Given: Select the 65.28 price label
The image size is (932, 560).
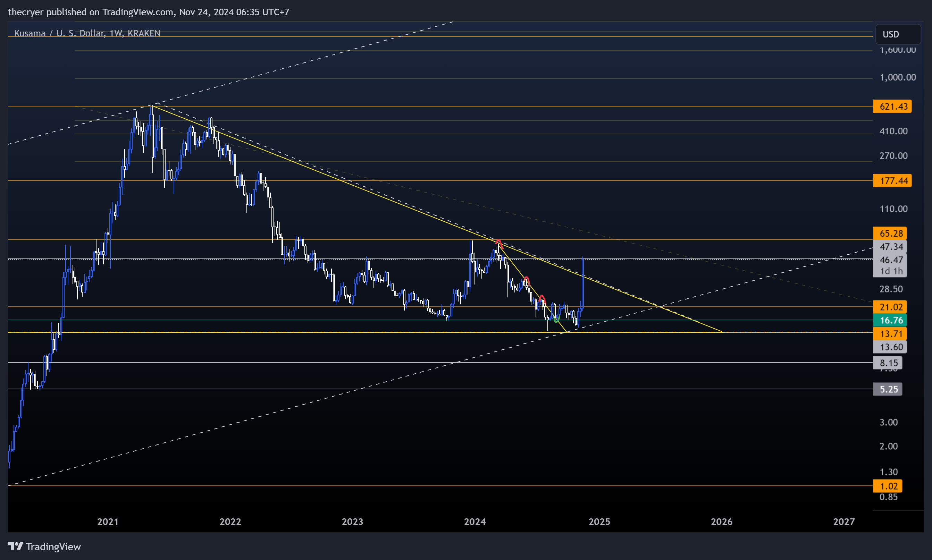Looking at the screenshot, I should point(890,234).
